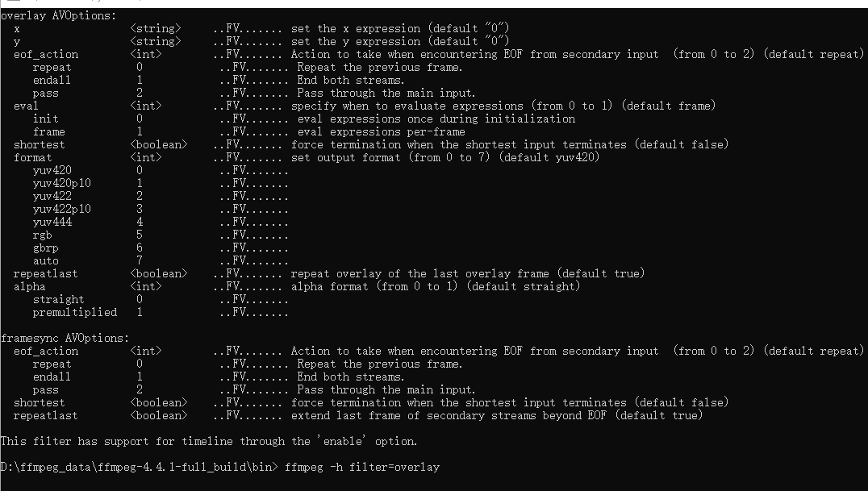Click the yuv422p10 format entry
Viewport: 868px width, 491px height.
pyautogui.click(x=62, y=209)
